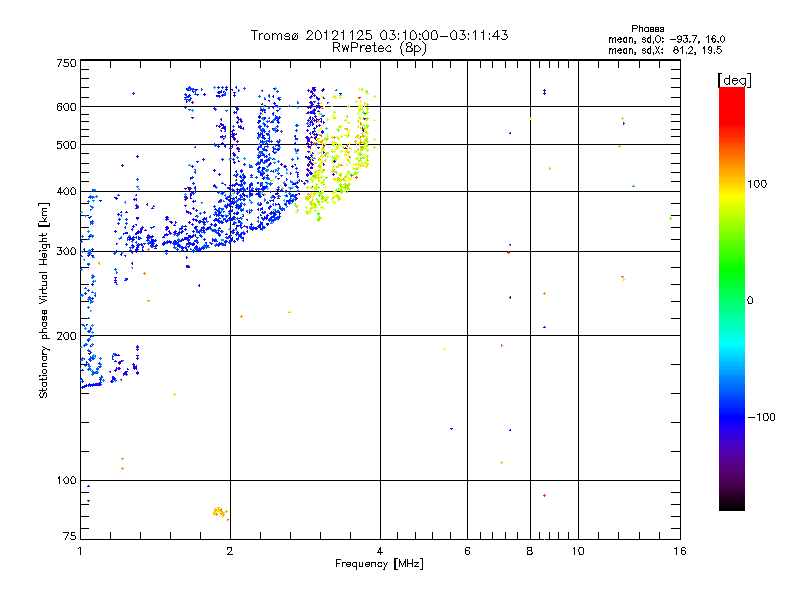Click the '[deg]' colorbar unit label
Image resolution: width=800 pixels, height=600 pixels.
pos(734,80)
